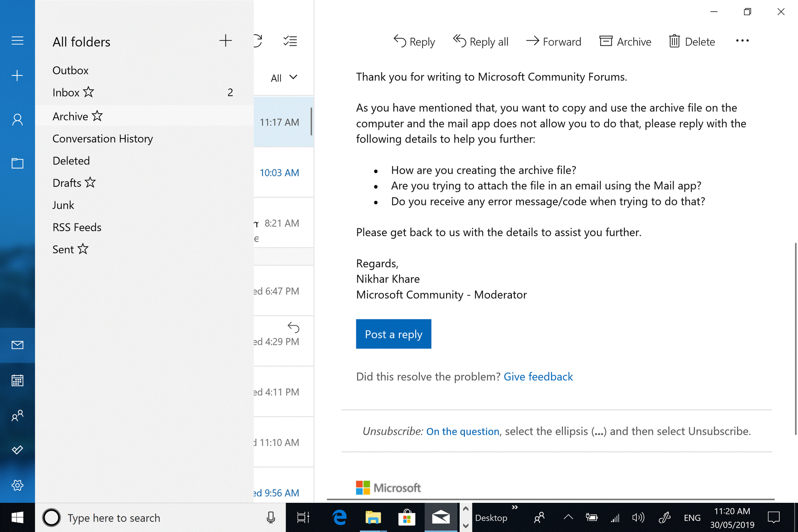
Task: Click the Mail app taskbar icon
Action: tap(441, 518)
